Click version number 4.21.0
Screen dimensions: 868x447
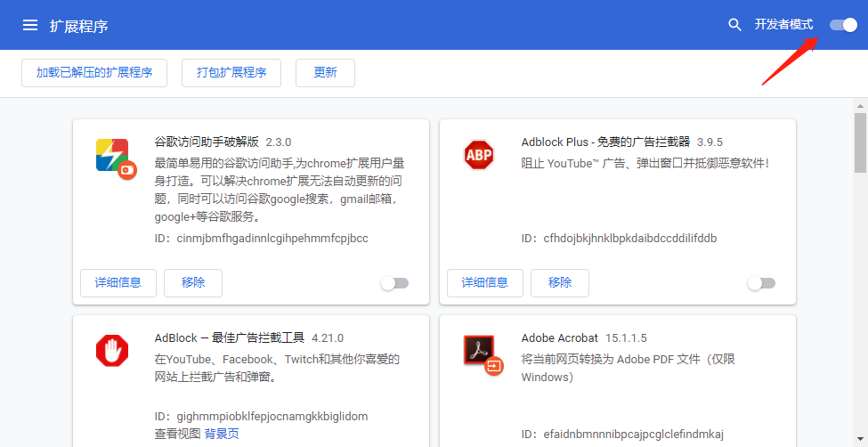coord(328,337)
